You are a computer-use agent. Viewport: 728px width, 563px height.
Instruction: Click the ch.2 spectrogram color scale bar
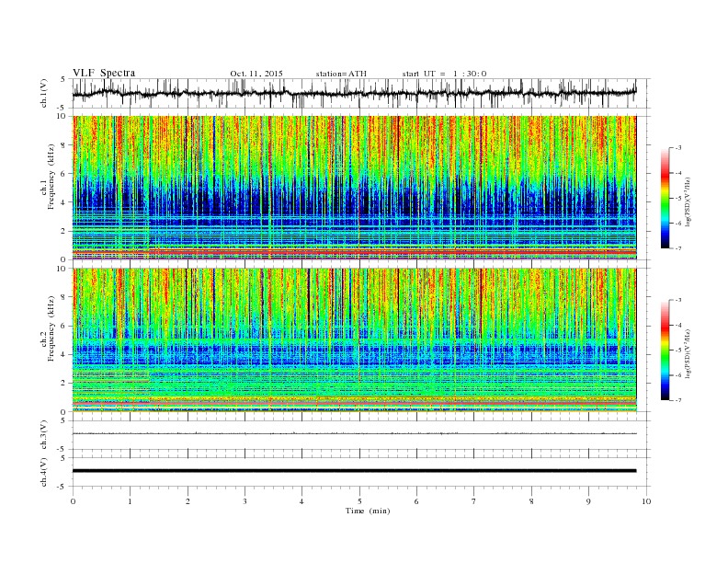click(x=665, y=350)
